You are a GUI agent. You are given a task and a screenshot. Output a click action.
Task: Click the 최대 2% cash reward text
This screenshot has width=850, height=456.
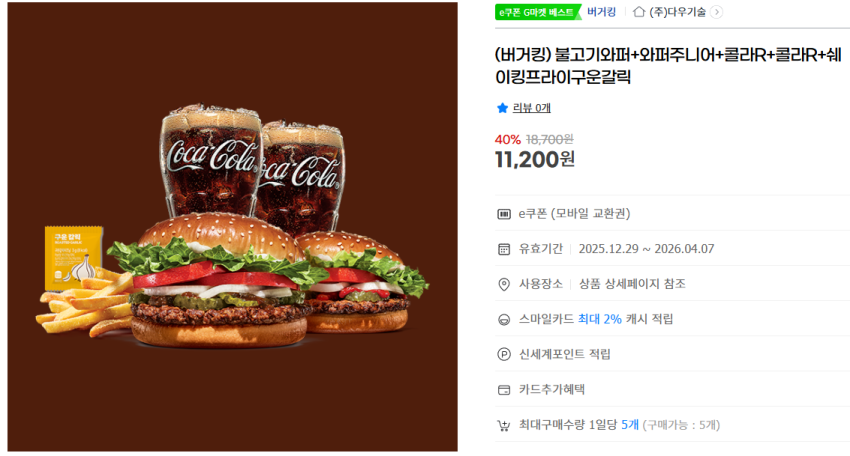(x=600, y=319)
